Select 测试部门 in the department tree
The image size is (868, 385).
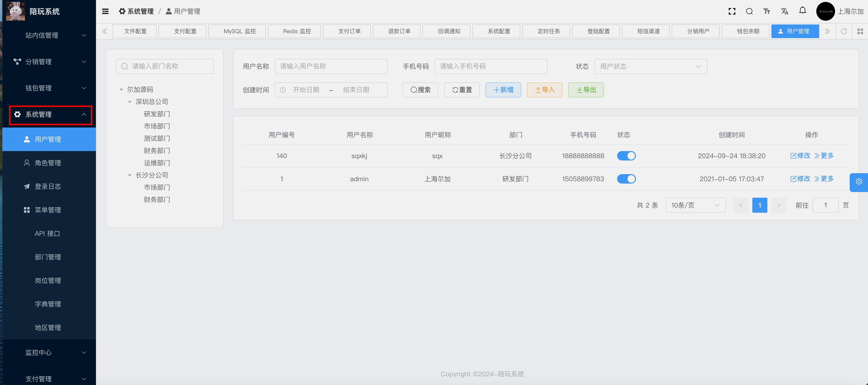coord(157,139)
